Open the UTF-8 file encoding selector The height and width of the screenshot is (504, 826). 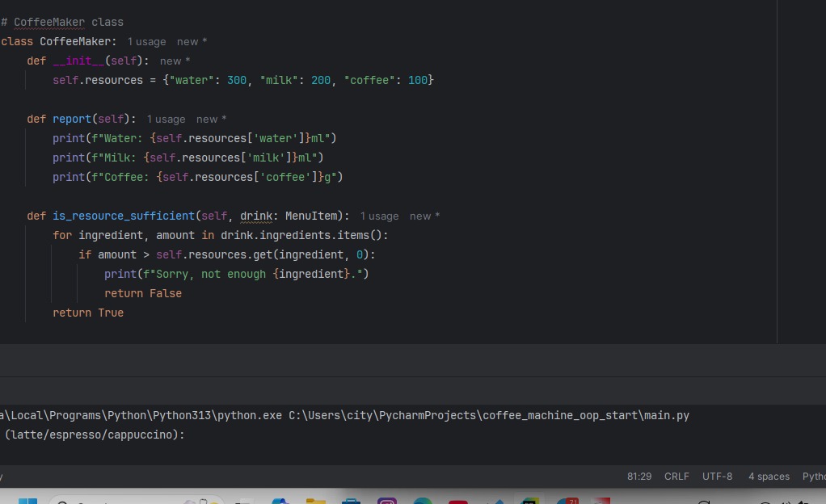coord(717,476)
